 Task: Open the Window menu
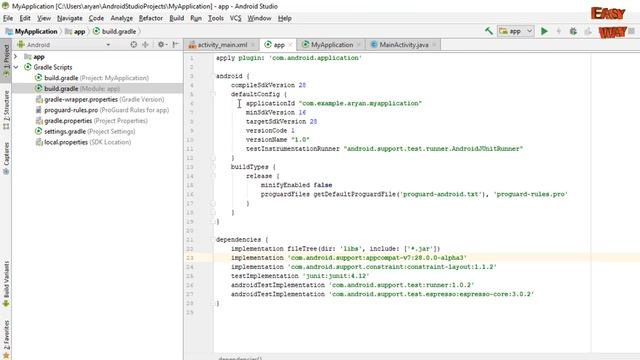(259, 18)
